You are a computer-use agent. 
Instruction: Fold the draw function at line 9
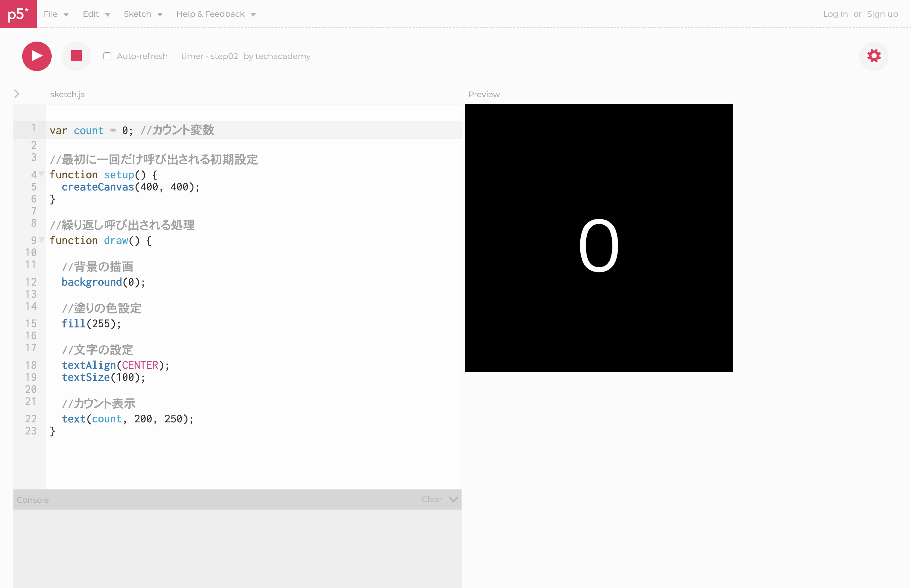[x=42, y=240]
